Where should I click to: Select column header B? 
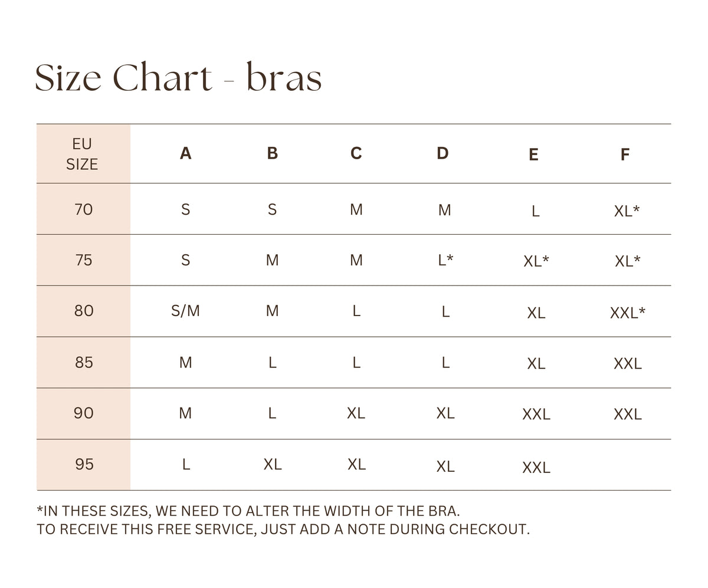[x=272, y=153]
